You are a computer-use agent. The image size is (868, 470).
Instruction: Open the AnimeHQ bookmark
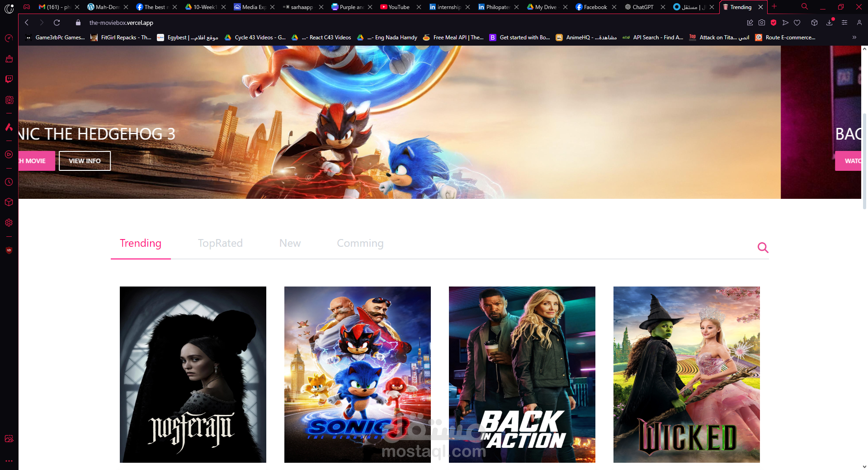click(x=586, y=38)
